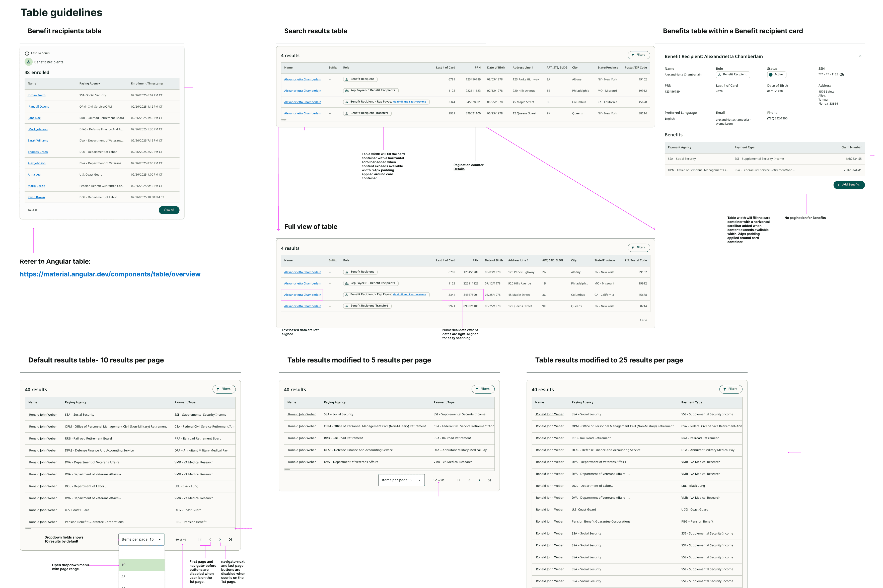Toggle SSN visibility eye icon
883x588 pixels.
point(842,75)
